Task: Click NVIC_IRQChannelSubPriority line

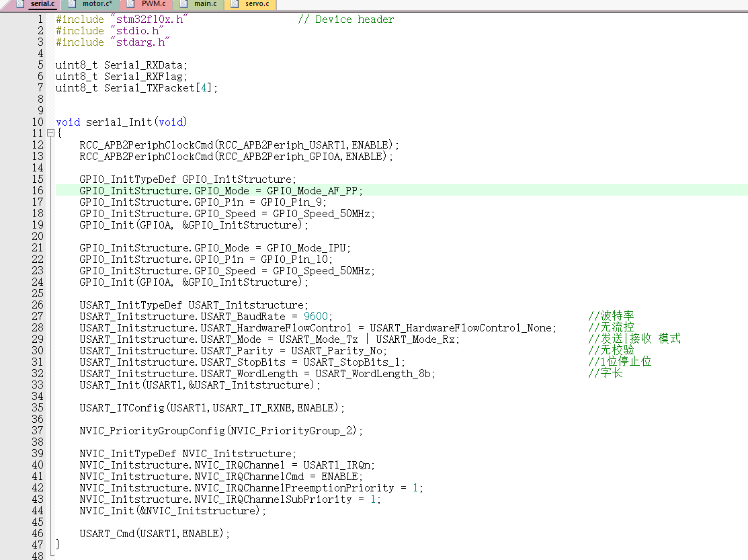Action: (230, 499)
